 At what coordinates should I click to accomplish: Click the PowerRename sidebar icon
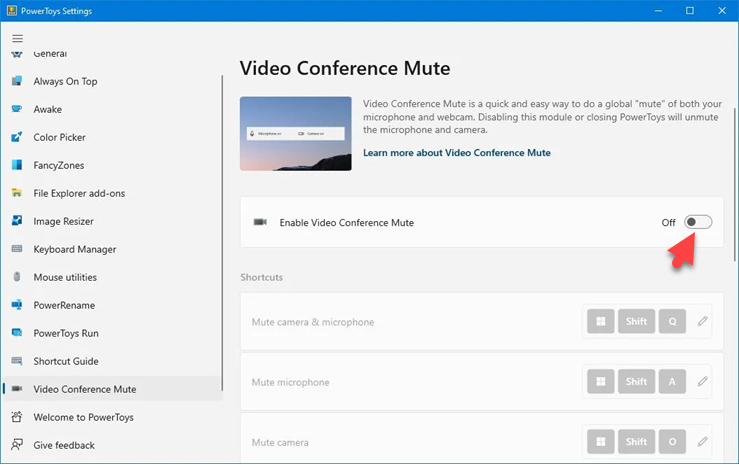[17, 305]
